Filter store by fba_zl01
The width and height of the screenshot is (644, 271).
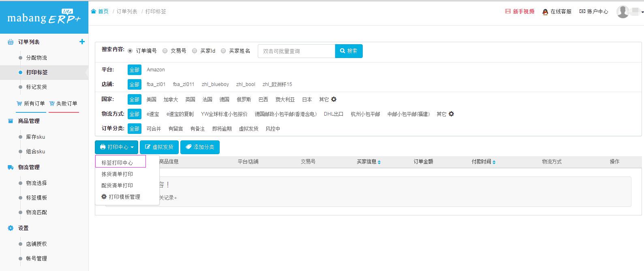(x=156, y=84)
